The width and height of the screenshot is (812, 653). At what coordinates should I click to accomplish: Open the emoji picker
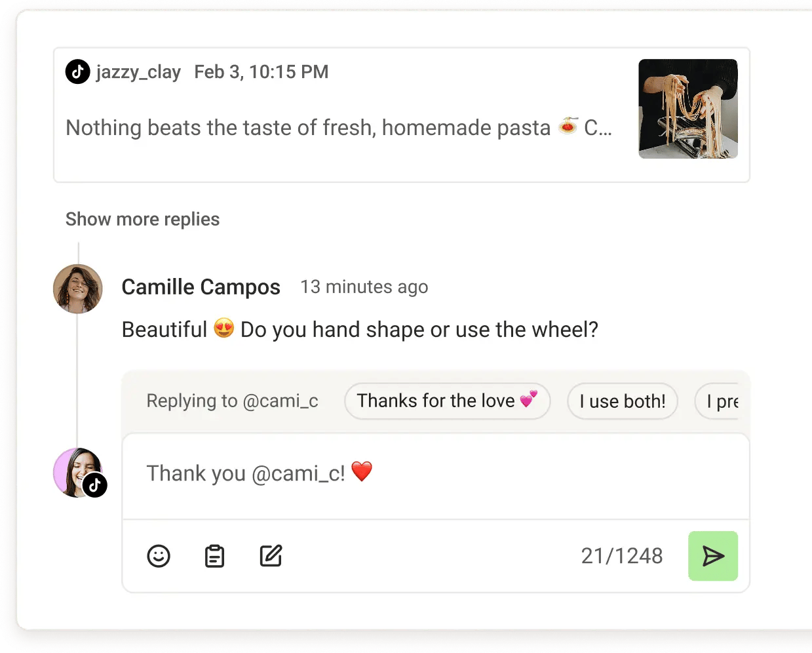[159, 556]
